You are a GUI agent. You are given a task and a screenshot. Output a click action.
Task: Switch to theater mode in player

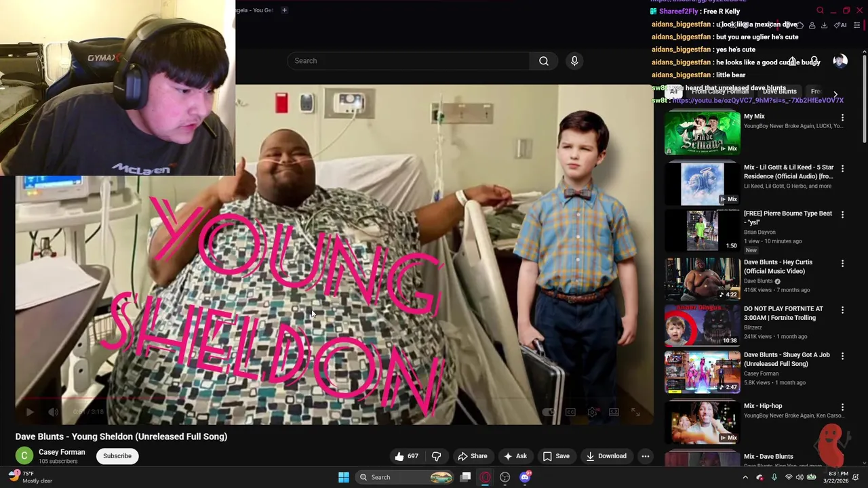click(x=614, y=411)
